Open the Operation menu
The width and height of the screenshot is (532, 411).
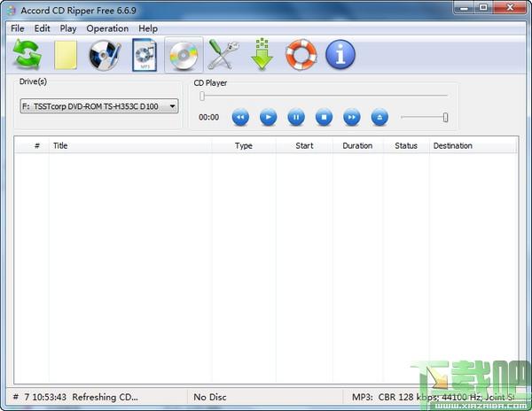pos(107,28)
